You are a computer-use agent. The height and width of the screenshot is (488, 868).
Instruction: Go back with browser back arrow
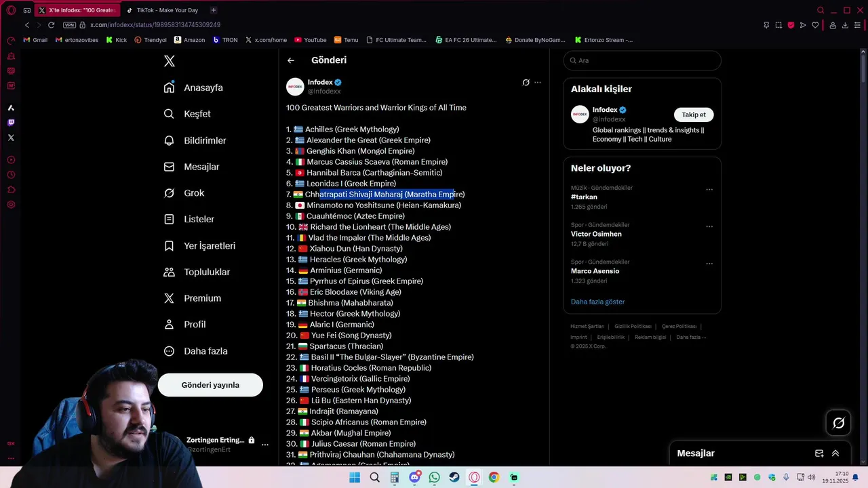[x=27, y=25]
